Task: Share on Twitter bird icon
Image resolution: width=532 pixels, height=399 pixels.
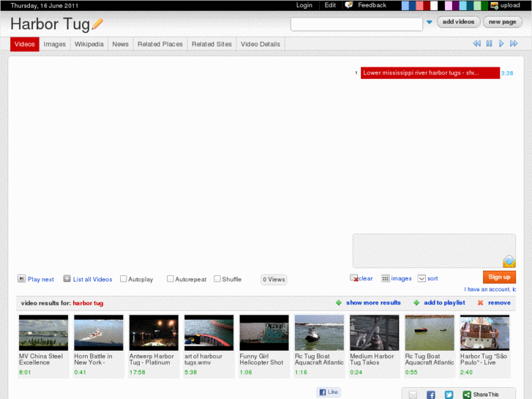Action: 449,395
